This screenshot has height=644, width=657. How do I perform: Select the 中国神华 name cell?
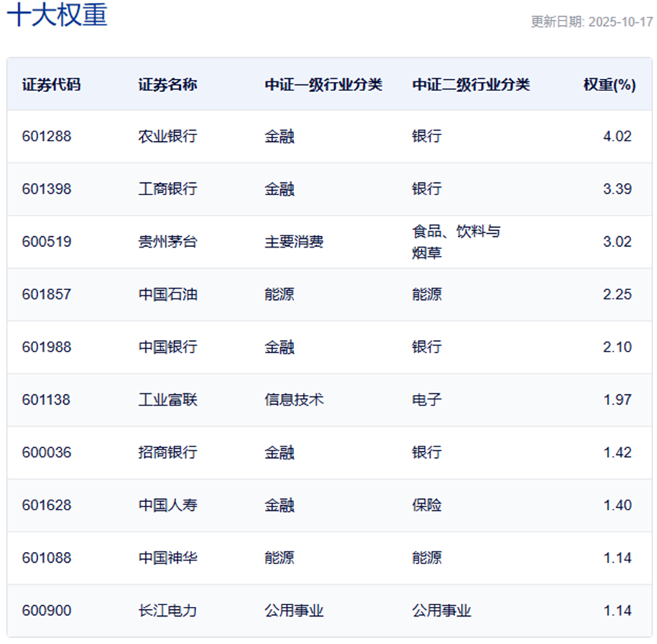[x=168, y=558]
